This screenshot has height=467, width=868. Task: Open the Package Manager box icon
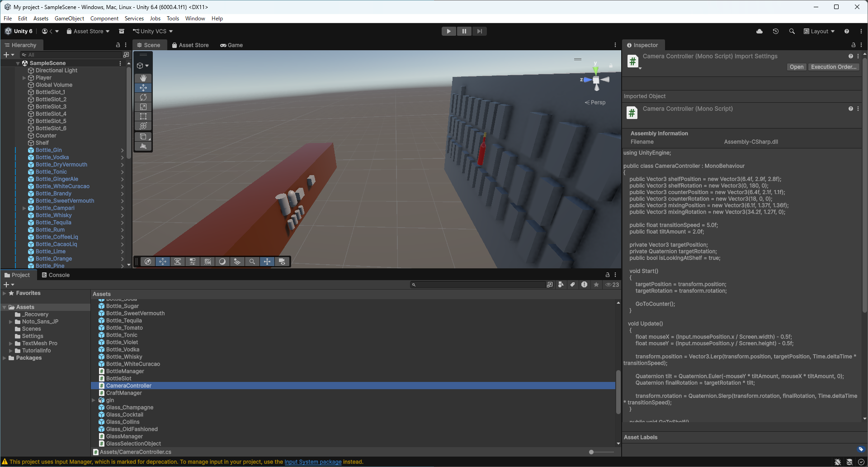(x=122, y=31)
